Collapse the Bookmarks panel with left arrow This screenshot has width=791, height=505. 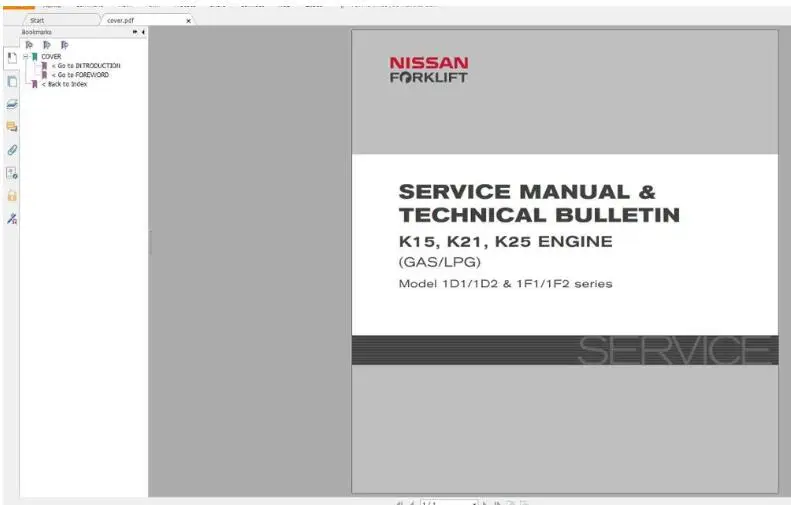coord(143,32)
